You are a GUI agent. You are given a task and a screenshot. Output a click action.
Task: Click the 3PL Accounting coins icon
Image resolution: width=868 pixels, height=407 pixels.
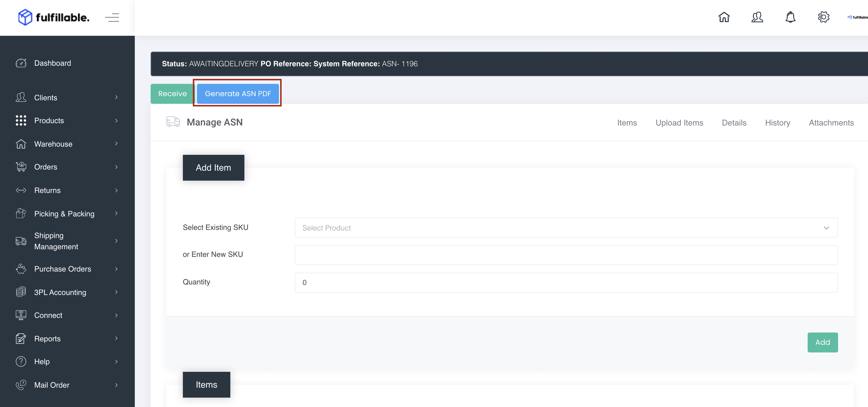click(x=21, y=292)
